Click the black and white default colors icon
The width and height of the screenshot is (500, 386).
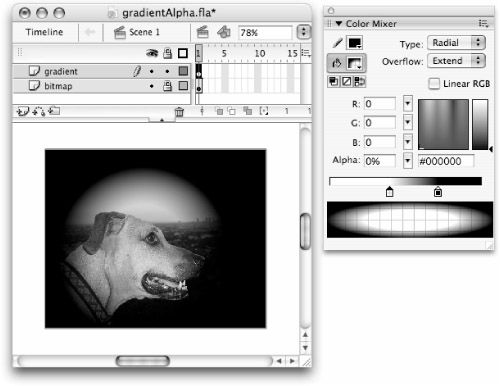tap(333, 81)
